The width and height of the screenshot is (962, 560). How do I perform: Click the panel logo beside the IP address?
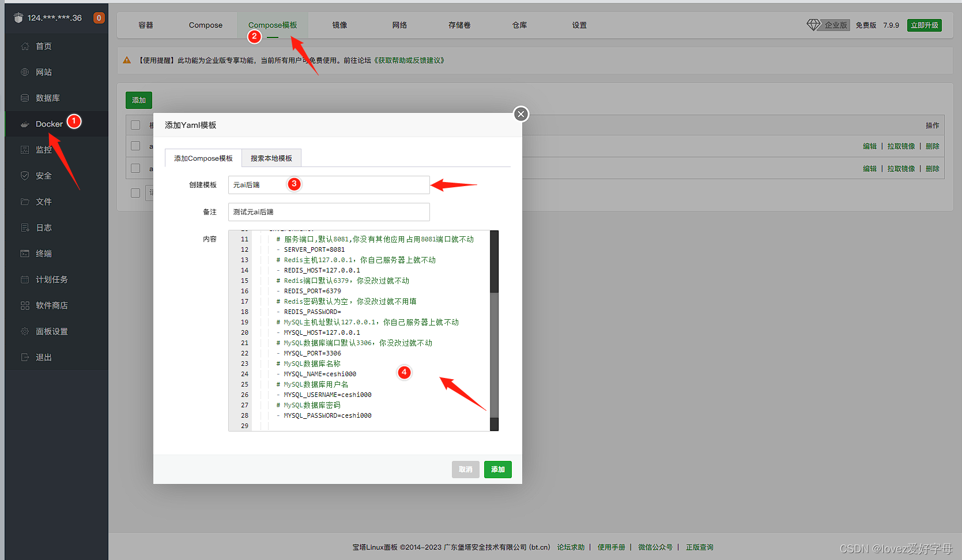click(x=18, y=18)
